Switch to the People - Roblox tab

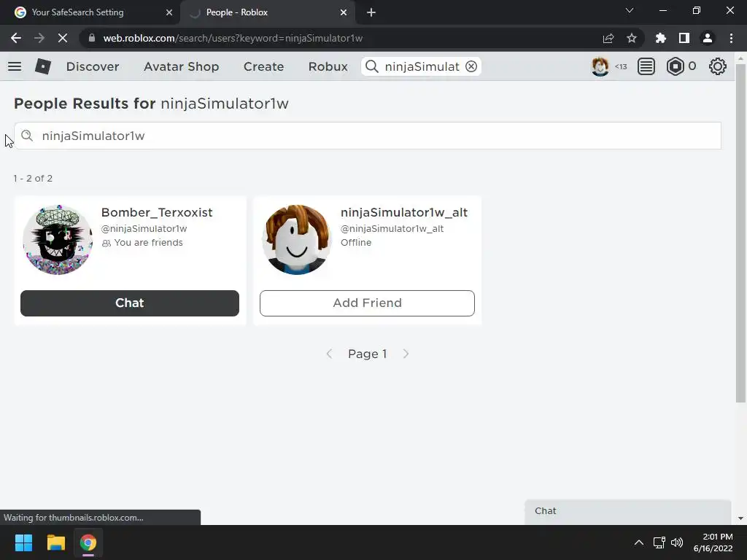[x=267, y=12]
